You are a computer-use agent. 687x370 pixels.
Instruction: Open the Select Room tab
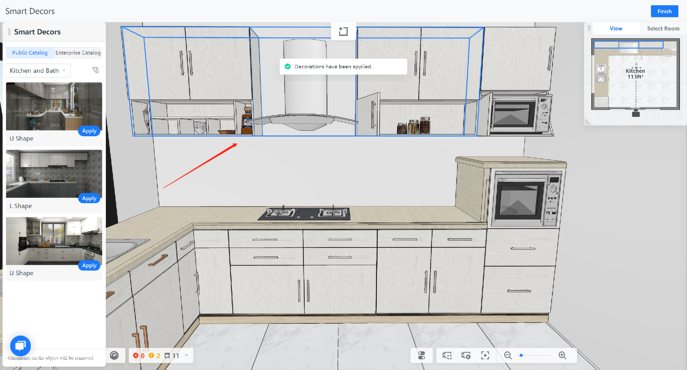coord(663,28)
